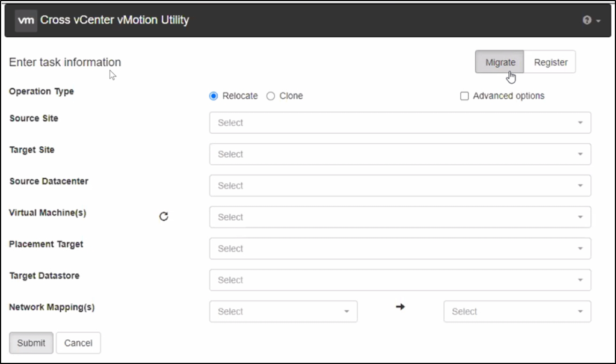Enable the Advanced options checkbox
This screenshot has width=616, height=364.
coord(464,96)
